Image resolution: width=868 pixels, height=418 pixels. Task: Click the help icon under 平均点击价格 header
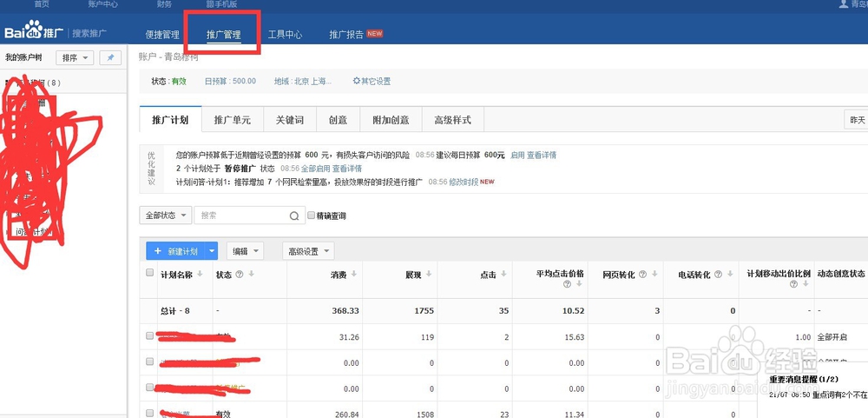point(567,284)
